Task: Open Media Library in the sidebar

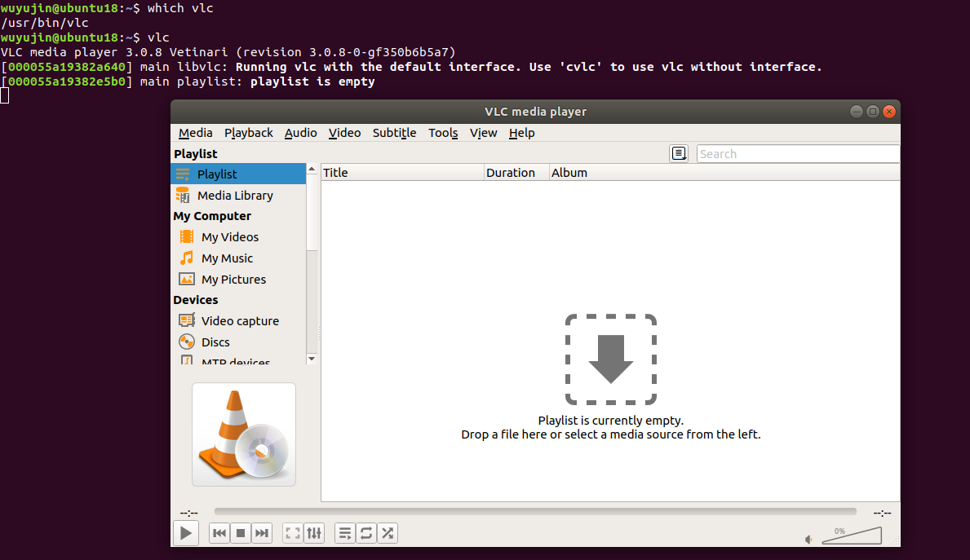Action: point(236,195)
